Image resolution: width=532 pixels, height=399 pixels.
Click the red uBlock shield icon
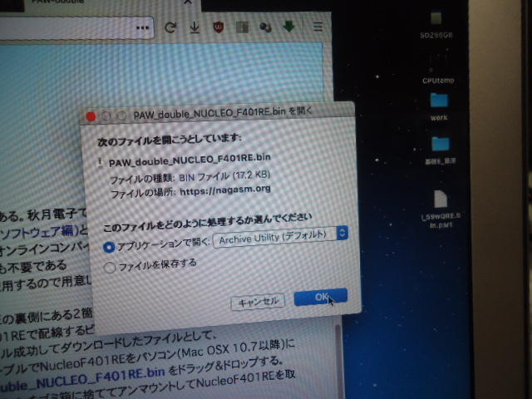coord(219,27)
